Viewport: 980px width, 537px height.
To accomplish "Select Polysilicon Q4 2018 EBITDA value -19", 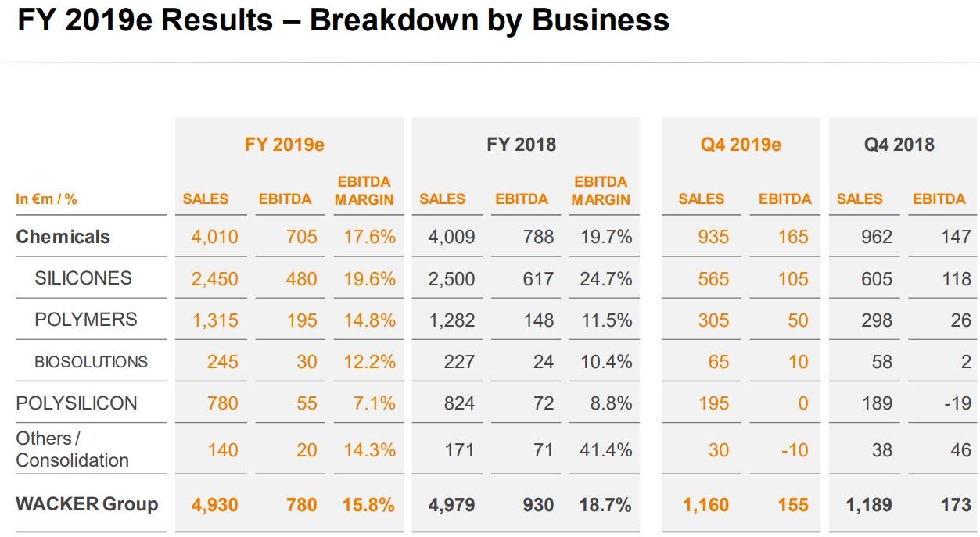I will [x=956, y=403].
